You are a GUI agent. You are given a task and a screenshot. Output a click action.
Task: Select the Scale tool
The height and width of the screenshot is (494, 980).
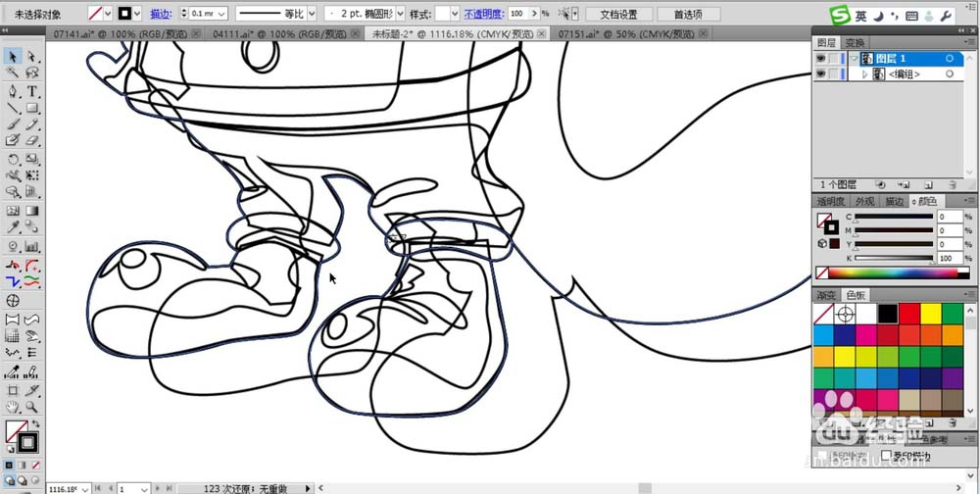tap(31, 160)
